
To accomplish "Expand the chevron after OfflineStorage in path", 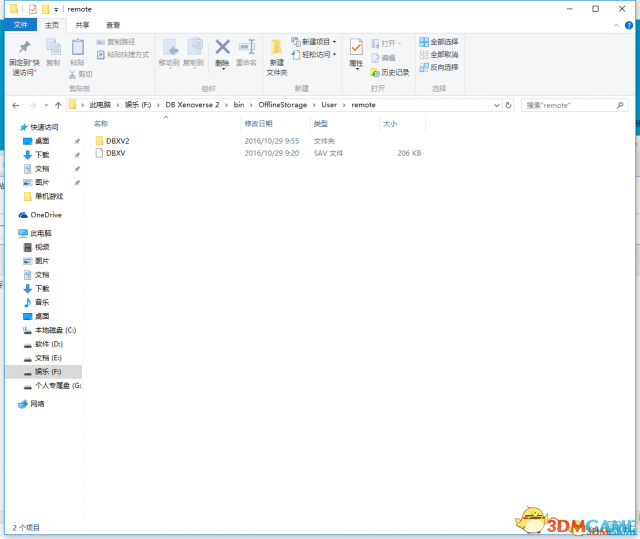I will [x=314, y=105].
